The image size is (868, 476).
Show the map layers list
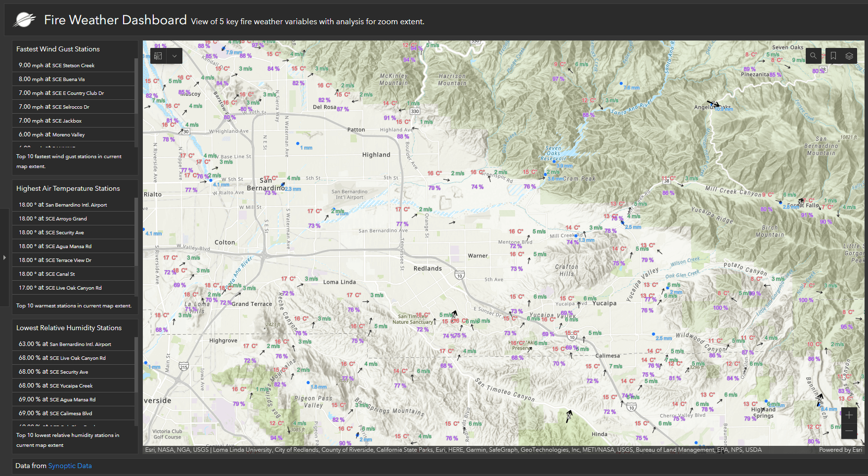point(849,56)
